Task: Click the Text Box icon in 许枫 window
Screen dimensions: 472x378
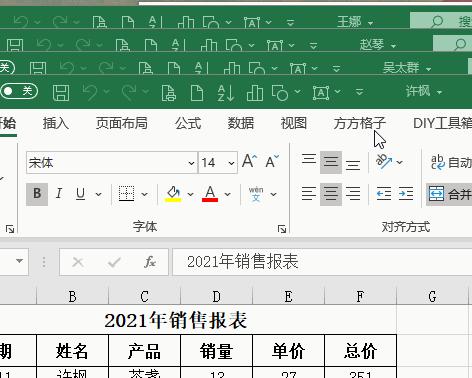Action: click(321, 93)
